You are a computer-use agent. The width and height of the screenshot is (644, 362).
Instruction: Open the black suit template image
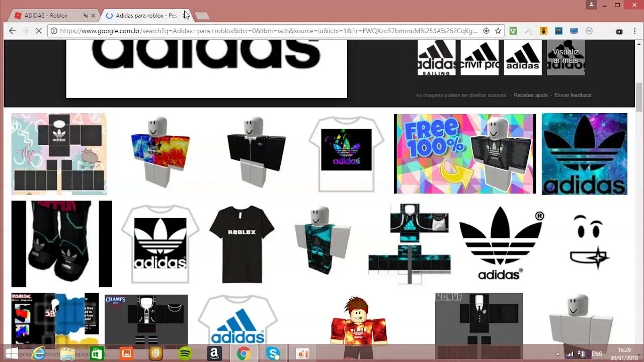(x=479, y=319)
